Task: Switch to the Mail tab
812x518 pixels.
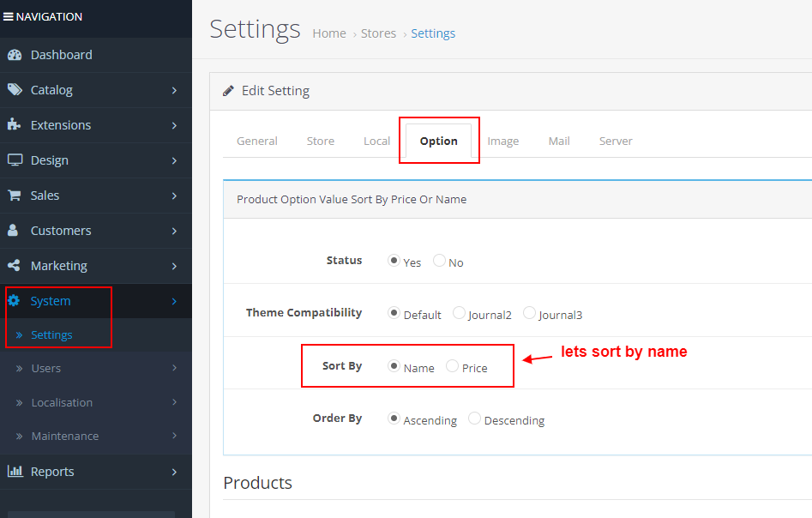Action: tap(559, 141)
